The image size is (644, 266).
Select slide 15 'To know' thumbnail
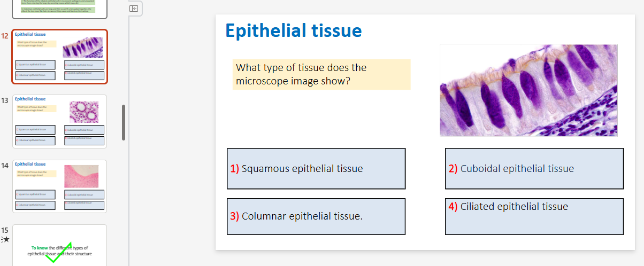[x=60, y=245]
